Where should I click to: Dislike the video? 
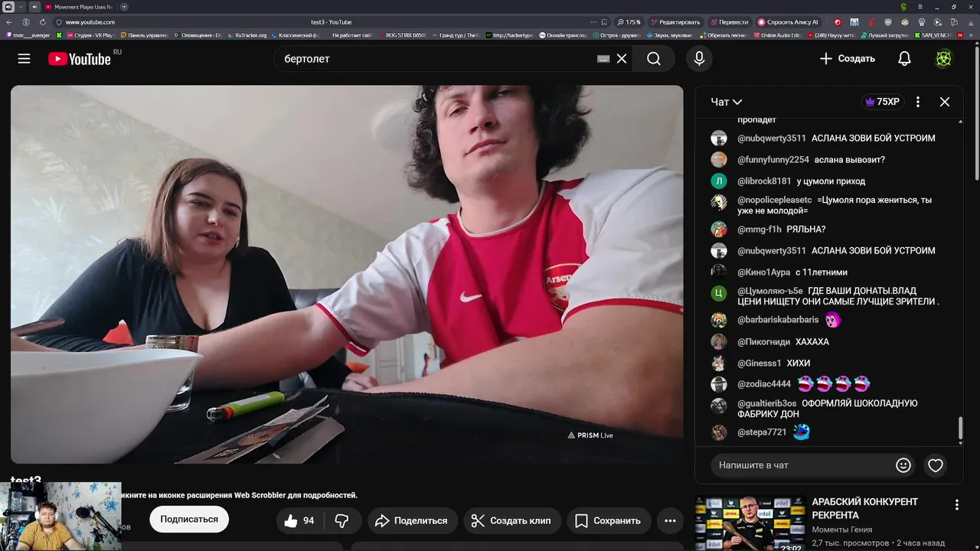click(342, 520)
